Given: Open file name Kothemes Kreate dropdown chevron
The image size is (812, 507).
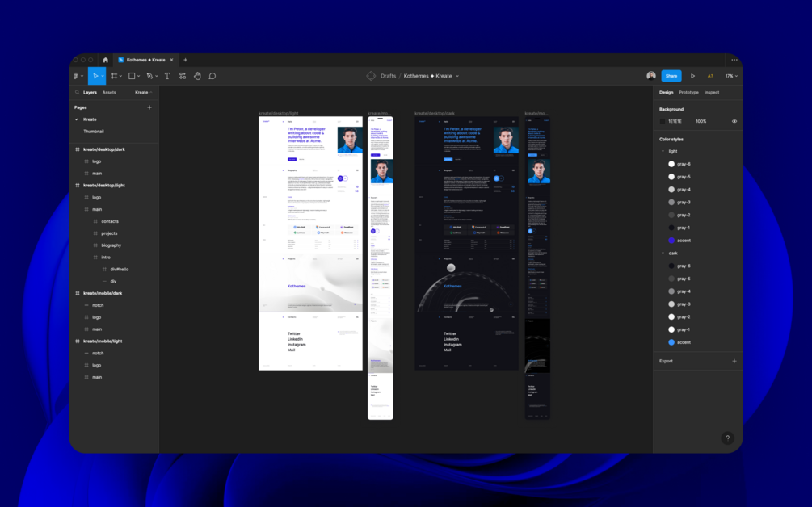Looking at the screenshot, I should [x=457, y=77].
